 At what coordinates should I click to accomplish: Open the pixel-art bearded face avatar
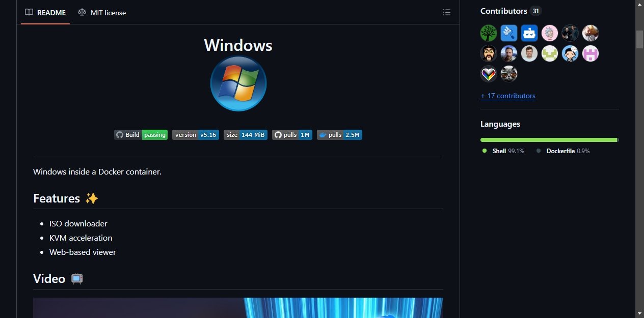point(489,53)
